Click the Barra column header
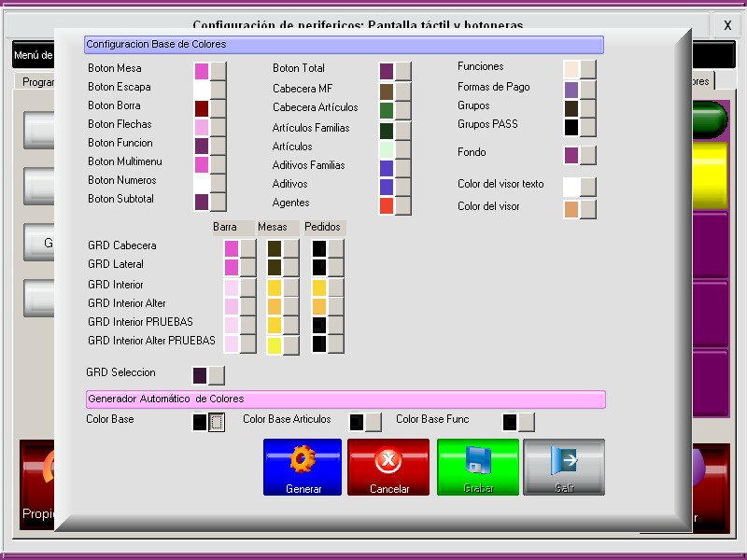 [232, 227]
